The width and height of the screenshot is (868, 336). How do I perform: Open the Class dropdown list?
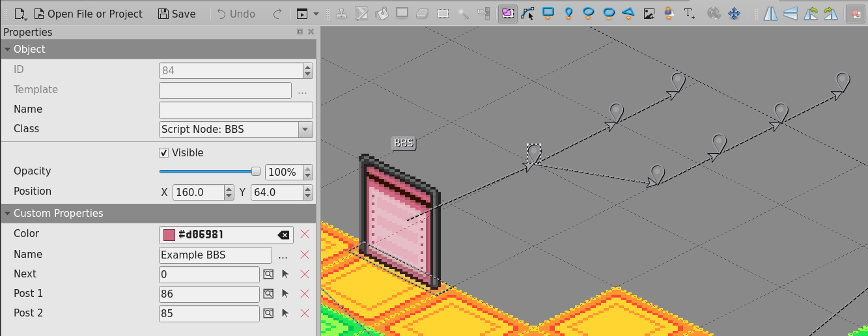coord(305,130)
